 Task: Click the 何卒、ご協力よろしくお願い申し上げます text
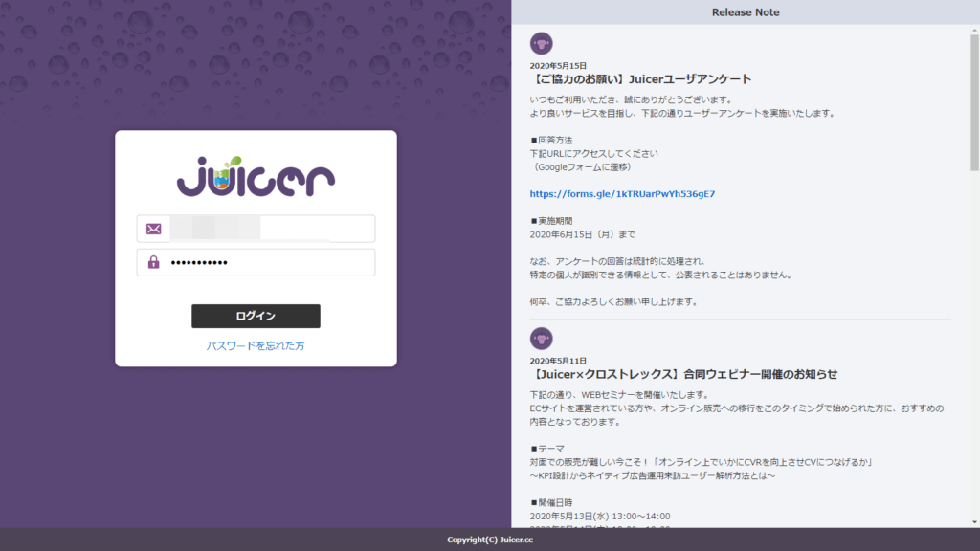(614, 301)
